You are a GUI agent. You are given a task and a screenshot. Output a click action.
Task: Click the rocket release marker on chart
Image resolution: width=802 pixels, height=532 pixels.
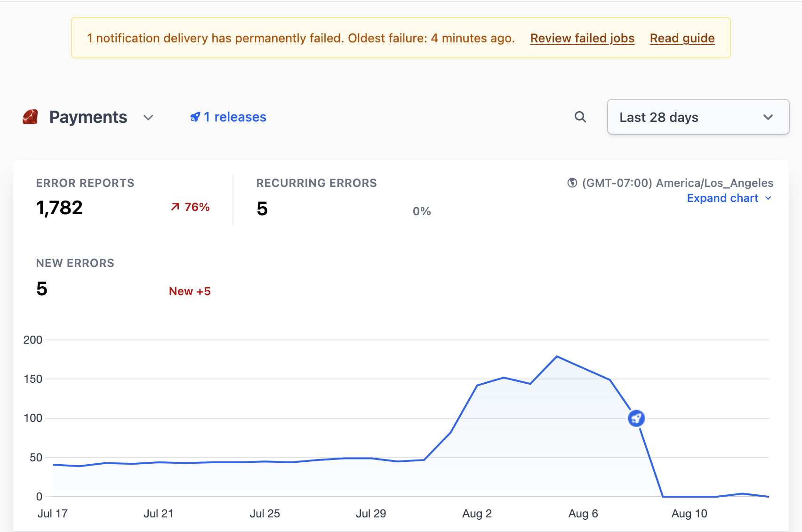636,418
